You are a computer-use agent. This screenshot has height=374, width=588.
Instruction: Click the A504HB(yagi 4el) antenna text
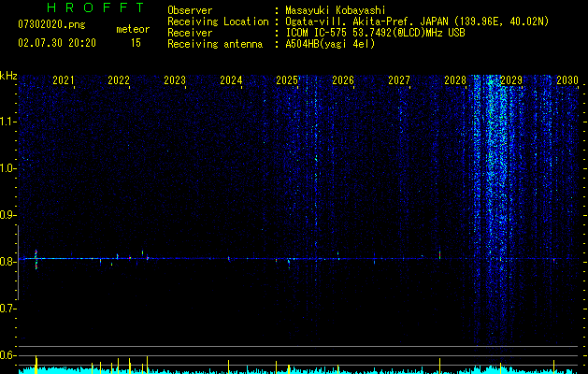pyautogui.click(x=330, y=44)
